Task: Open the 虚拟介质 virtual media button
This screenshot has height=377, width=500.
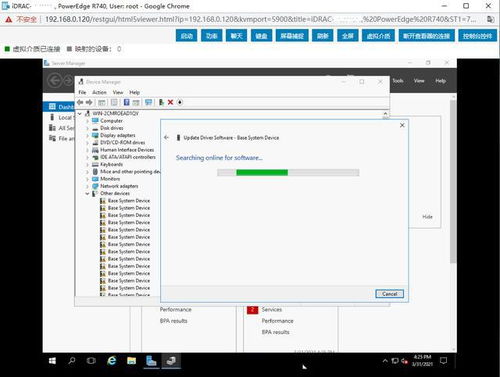Action: (x=378, y=36)
